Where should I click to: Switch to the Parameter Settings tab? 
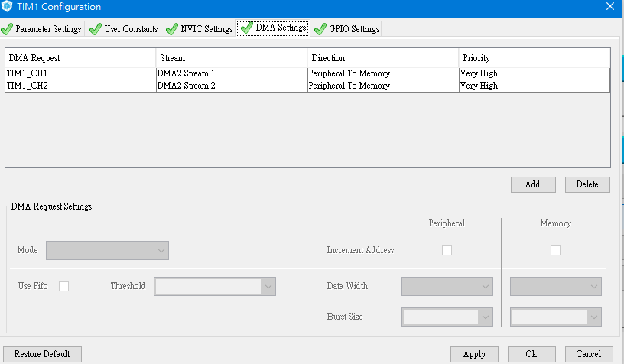(x=42, y=29)
